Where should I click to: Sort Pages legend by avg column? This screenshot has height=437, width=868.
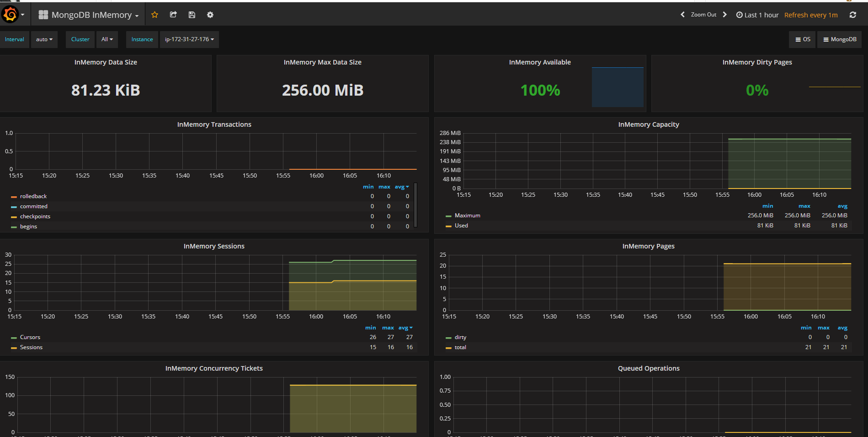tap(842, 328)
